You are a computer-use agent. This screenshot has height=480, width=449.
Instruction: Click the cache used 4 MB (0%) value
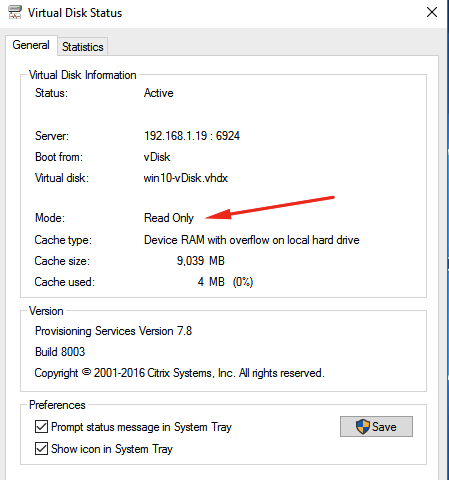[x=225, y=282]
